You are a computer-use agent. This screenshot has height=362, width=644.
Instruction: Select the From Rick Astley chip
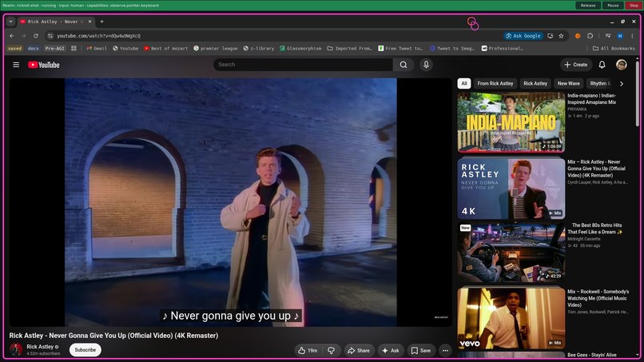[x=495, y=83]
